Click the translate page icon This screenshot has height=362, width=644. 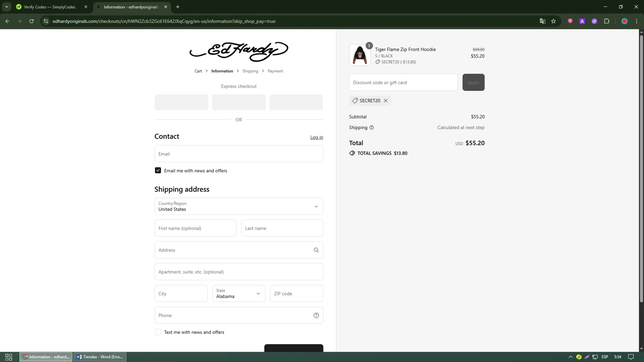click(542, 21)
